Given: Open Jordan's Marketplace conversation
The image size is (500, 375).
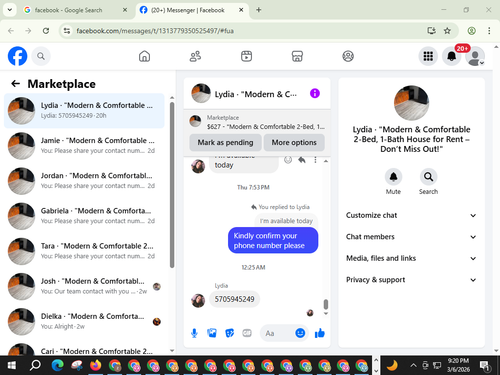Looking at the screenshot, I should click(84, 181).
